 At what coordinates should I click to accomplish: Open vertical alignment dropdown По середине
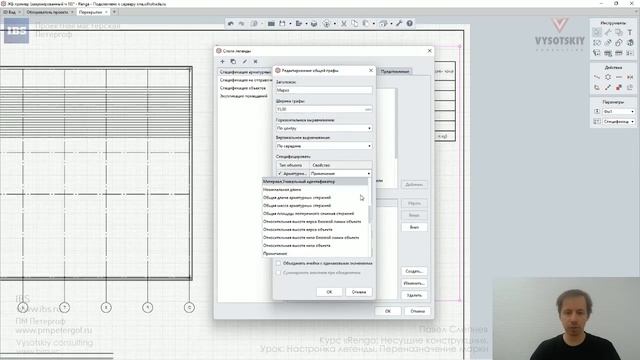[x=324, y=146]
